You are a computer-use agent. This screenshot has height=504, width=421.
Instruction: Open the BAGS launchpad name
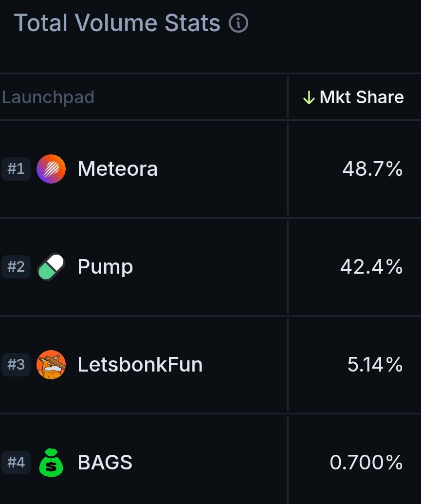(x=105, y=463)
